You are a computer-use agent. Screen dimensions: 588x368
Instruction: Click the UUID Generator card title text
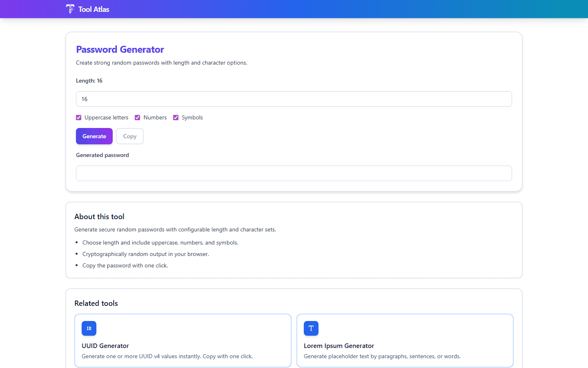click(x=105, y=346)
